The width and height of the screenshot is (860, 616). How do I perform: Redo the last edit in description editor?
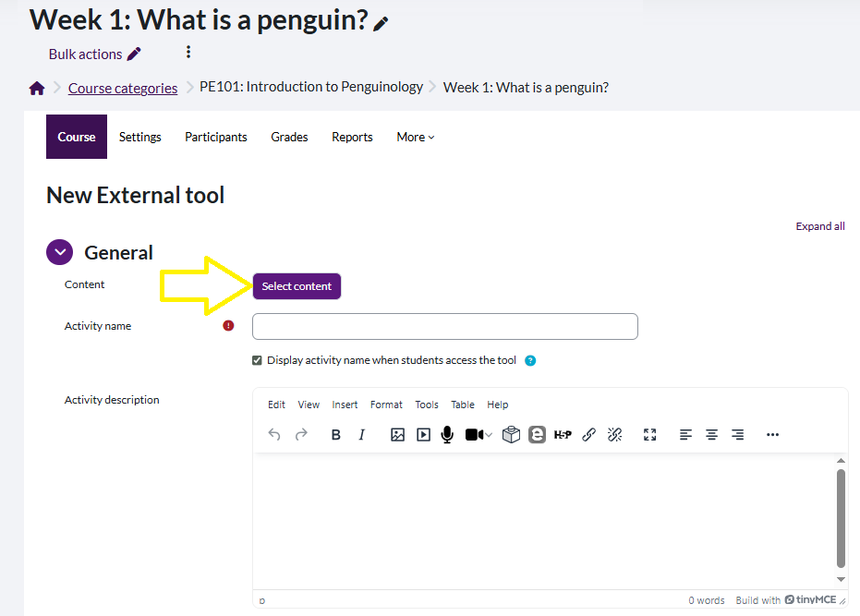click(301, 435)
